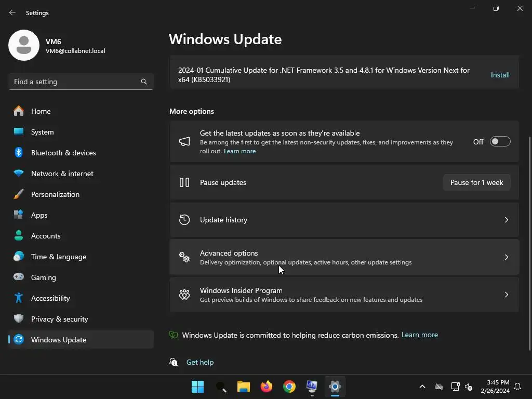The width and height of the screenshot is (532, 399).
Task: Open Bluetooth & devices page
Action: [x=81, y=153]
